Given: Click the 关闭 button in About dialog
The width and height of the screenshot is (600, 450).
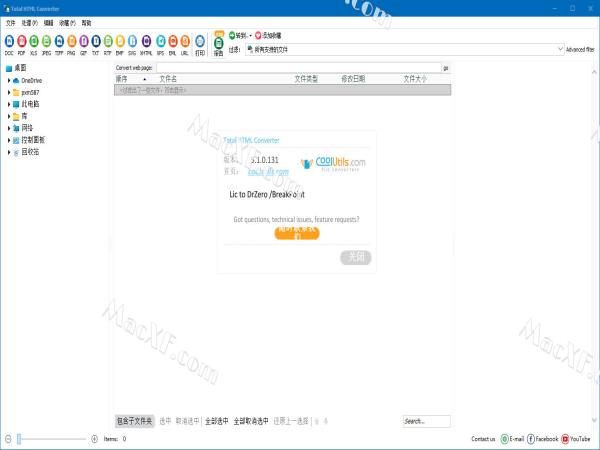Looking at the screenshot, I should click(x=356, y=257).
